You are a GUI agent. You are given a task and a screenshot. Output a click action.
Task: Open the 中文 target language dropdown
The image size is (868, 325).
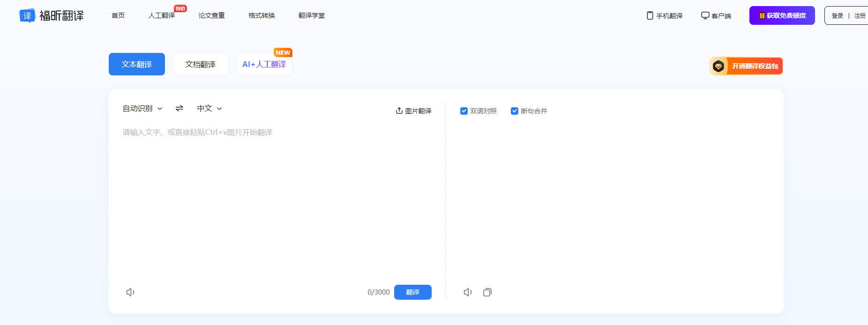[210, 108]
